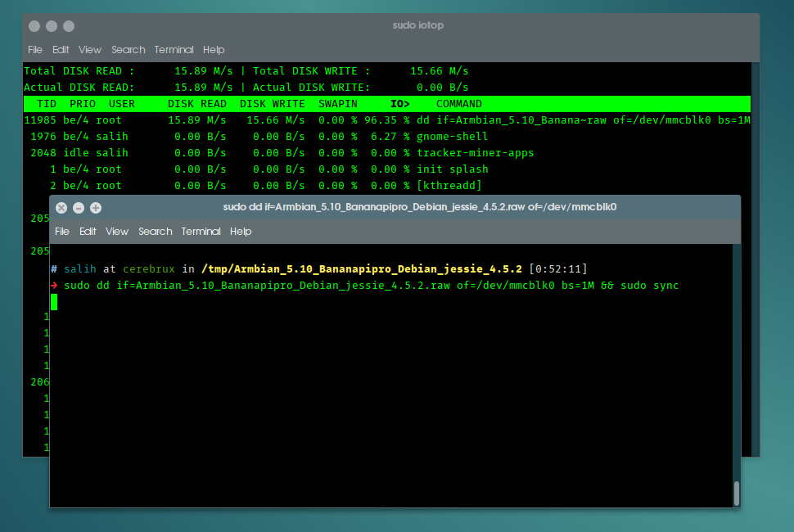This screenshot has width=794, height=532.
Task: Open Terminal menu in the iotop window
Action: point(174,50)
